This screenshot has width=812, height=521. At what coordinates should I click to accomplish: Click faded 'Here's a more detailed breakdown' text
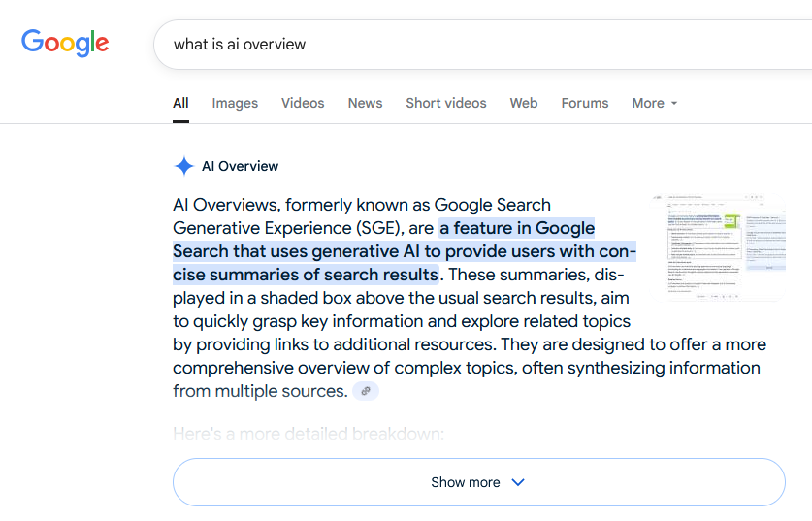click(x=309, y=434)
